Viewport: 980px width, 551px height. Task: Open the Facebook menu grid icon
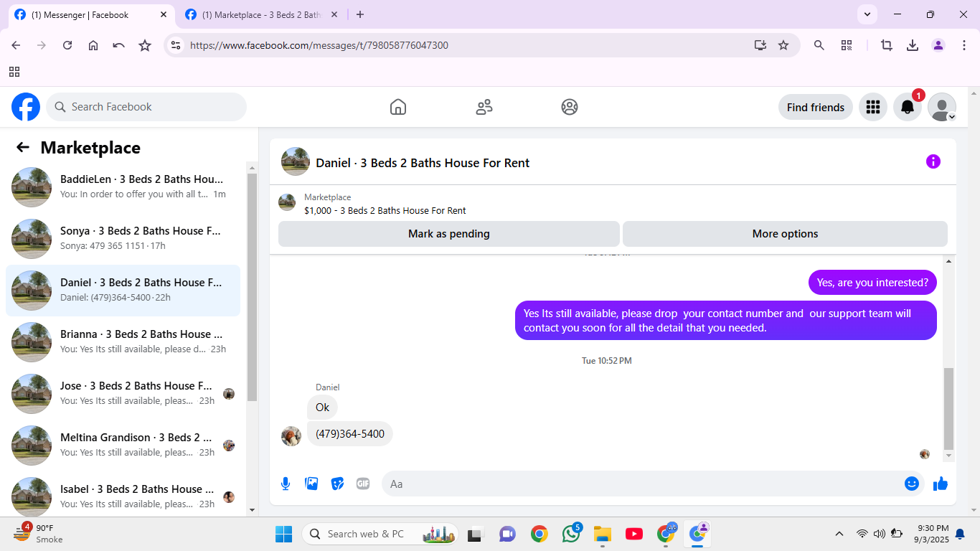coord(873,107)
